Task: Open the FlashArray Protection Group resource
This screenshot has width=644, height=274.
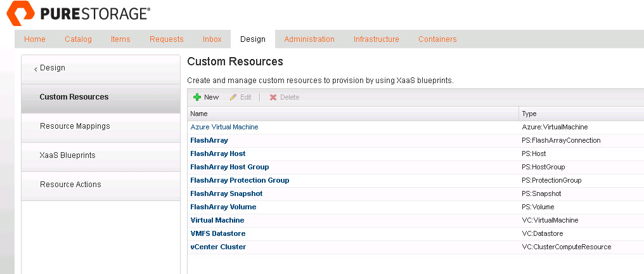Action: pos(240,180)
